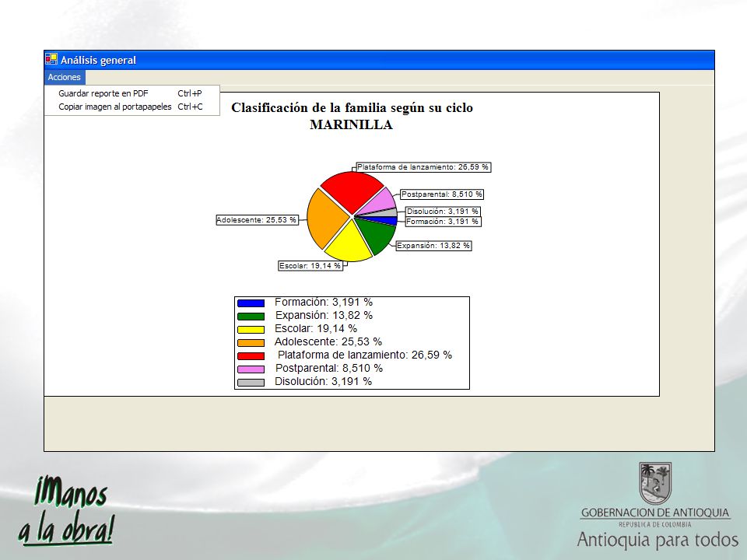Click the 'Escolar: 19,14 %' chart label

tap(310, 266)
